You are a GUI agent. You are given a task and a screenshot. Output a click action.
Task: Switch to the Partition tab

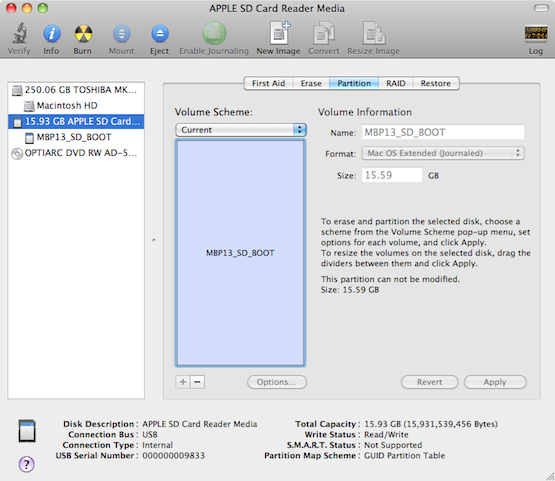354,84
